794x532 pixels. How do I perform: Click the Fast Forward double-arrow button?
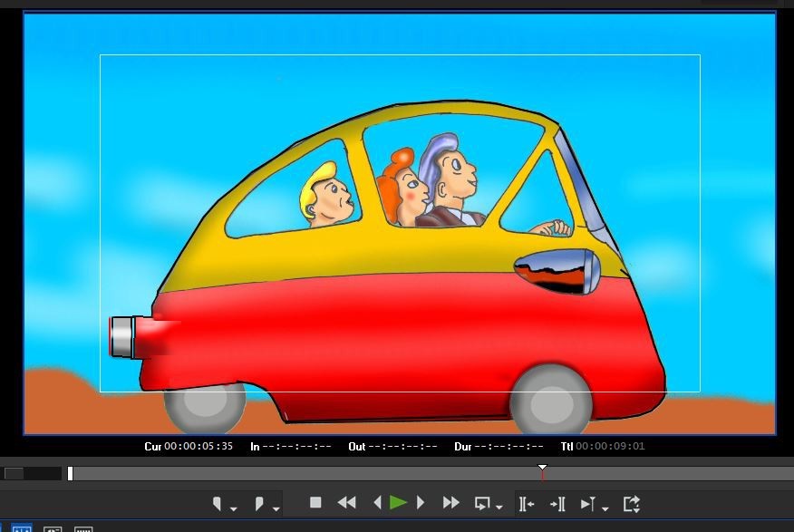pos(450,502)
